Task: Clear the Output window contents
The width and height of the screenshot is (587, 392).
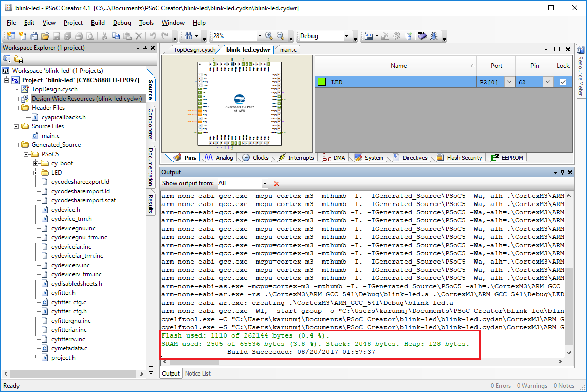Action: point(275,183)
